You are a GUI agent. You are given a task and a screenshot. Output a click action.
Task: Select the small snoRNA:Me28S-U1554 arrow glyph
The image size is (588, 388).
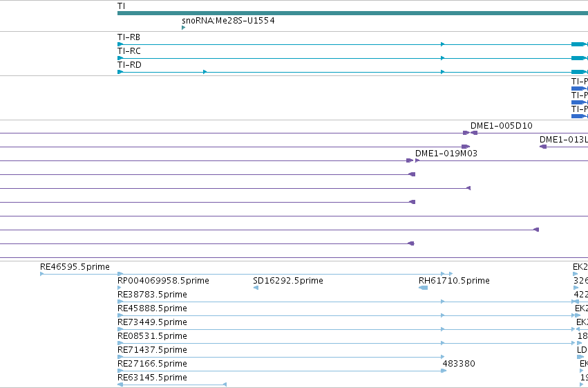point(183,28)
